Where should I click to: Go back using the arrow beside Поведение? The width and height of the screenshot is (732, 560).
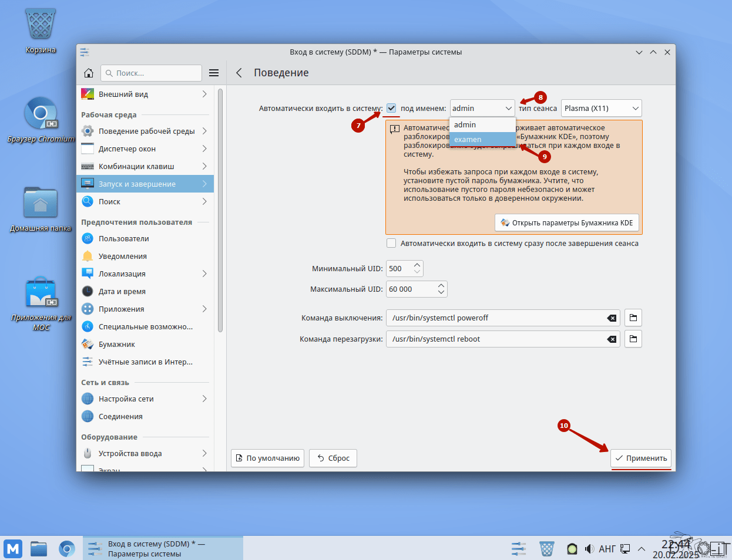point(239,73)
